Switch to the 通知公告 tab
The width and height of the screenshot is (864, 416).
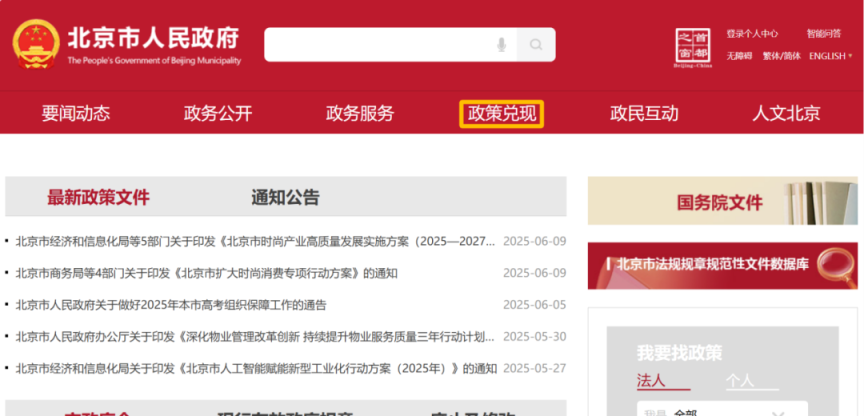[x=285, y=197]
